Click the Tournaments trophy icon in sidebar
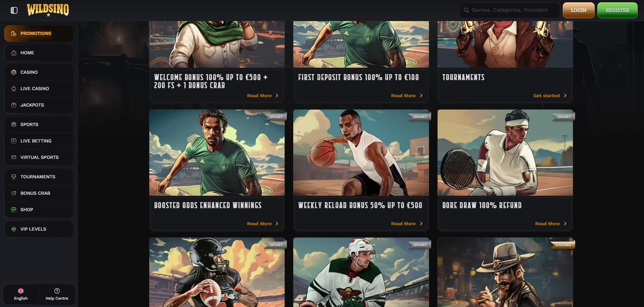This screenshot has width=644, height=307. coord(14,177)
